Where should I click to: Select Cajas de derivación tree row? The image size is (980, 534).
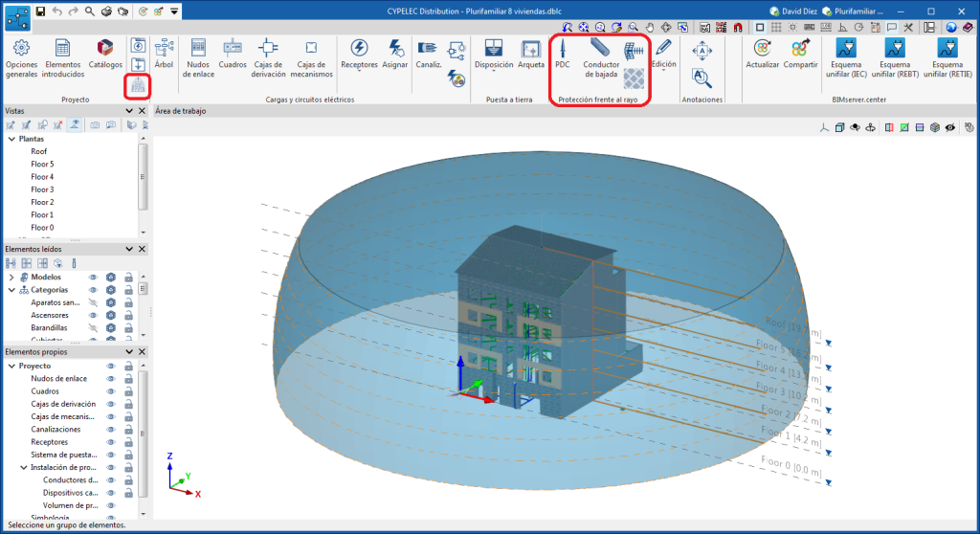63,404
